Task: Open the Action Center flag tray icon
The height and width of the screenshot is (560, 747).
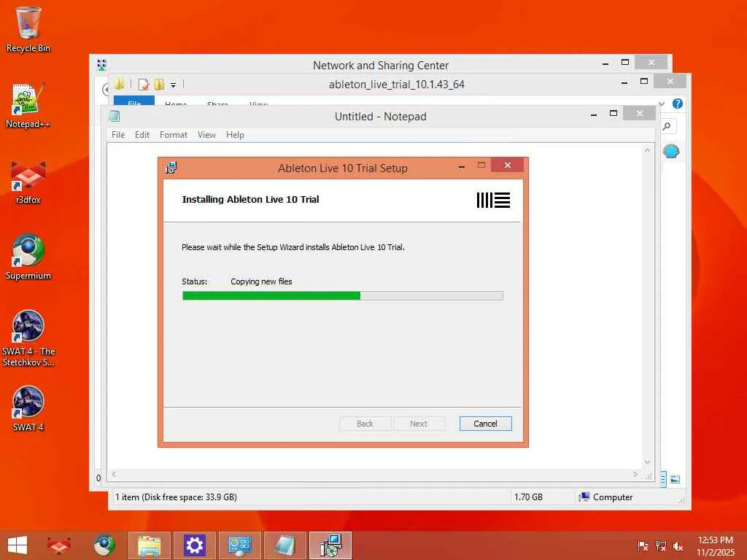Action: [x=643, y=546]
